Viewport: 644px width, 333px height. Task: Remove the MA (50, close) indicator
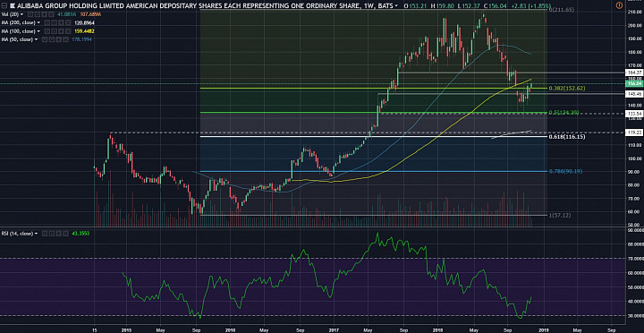(65, 39)
